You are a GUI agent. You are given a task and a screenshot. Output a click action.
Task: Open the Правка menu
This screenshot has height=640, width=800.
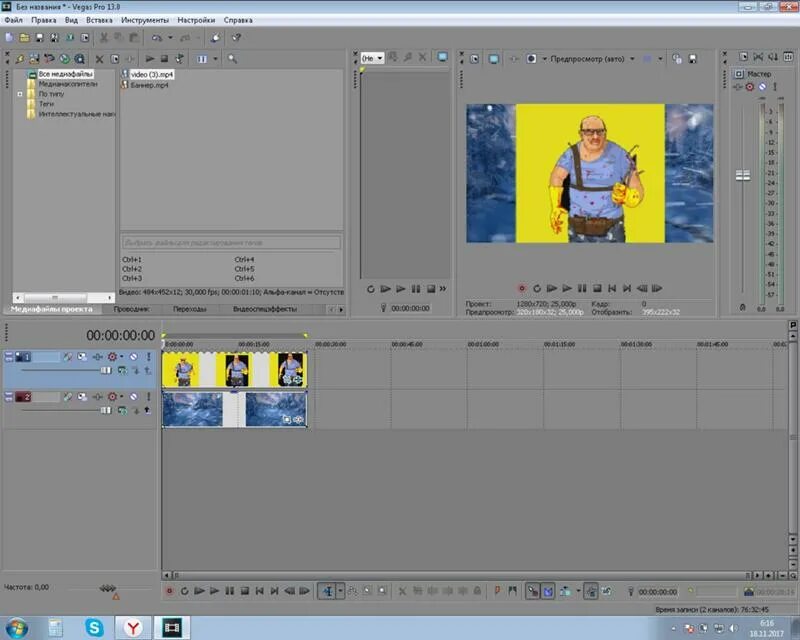[x=43, y=20]
